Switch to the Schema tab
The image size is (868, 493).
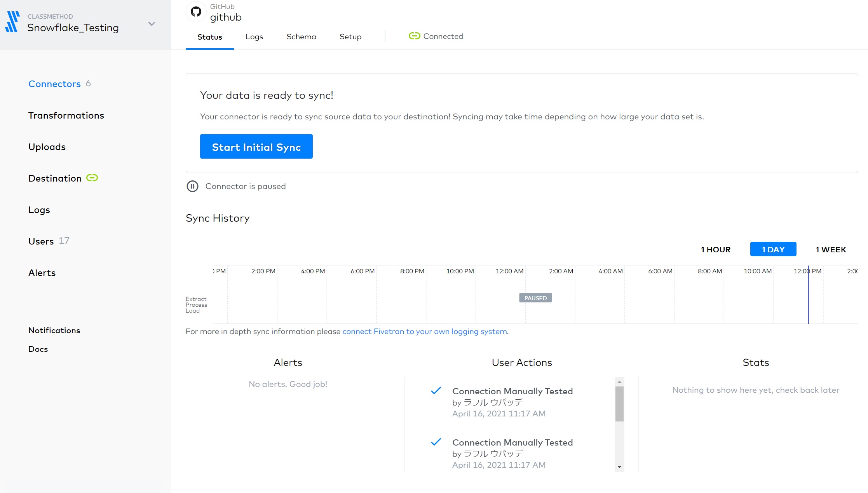coord(301,36)
